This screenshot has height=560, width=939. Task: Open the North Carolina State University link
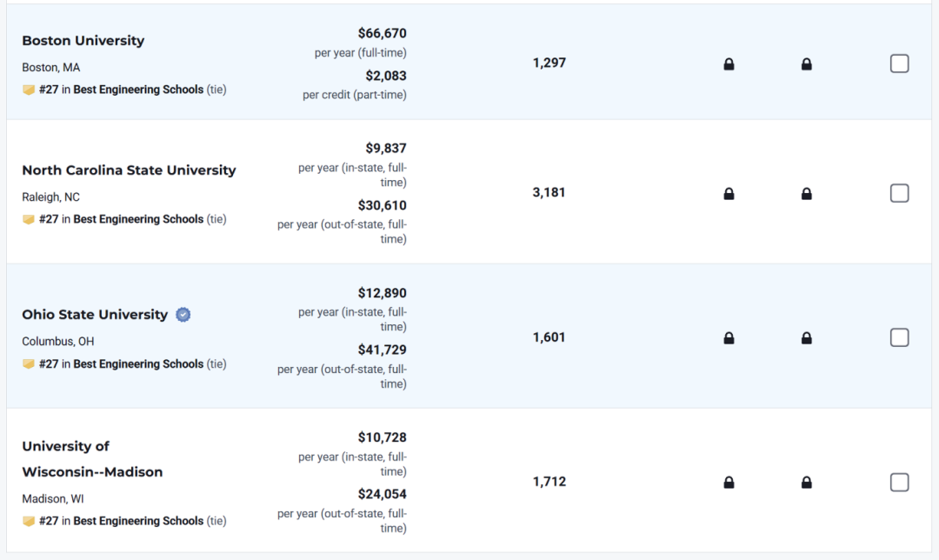[129, 170]
